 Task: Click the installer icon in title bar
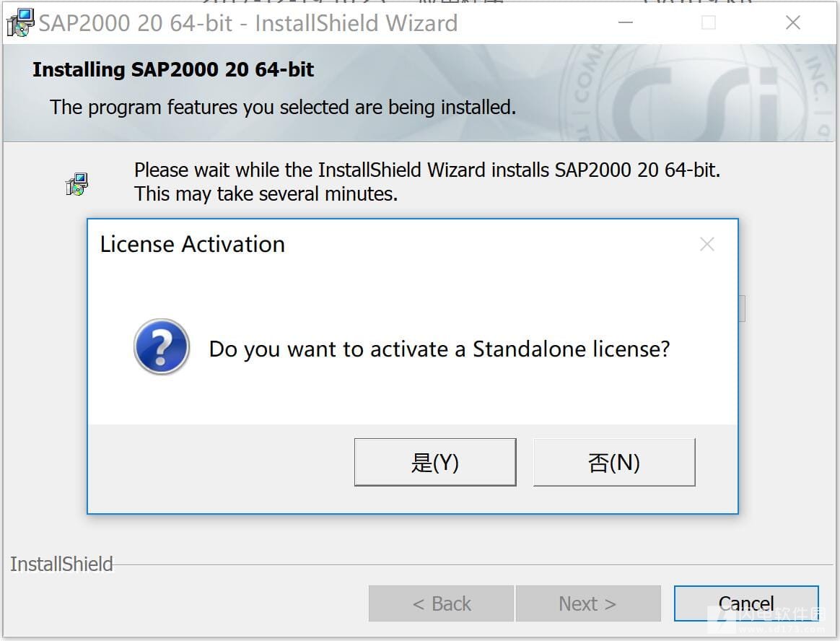pos(20,22)
